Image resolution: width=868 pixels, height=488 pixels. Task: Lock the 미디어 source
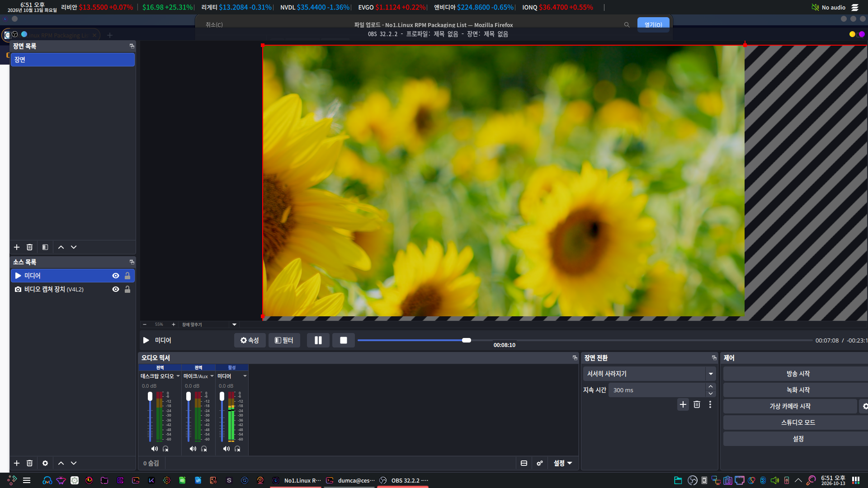click(127, 276)
